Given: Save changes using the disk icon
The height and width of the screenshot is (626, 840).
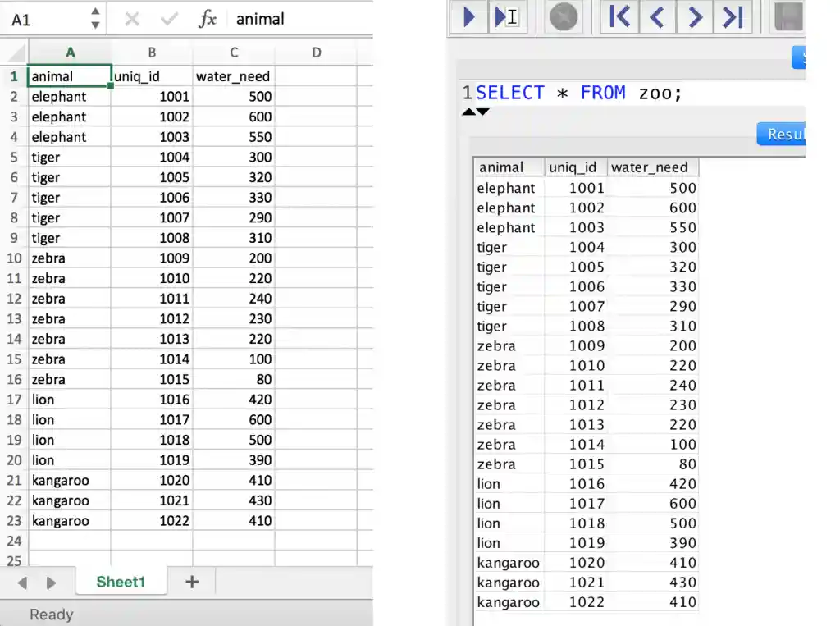Looking at the screenshot, I should pos(788,16).
